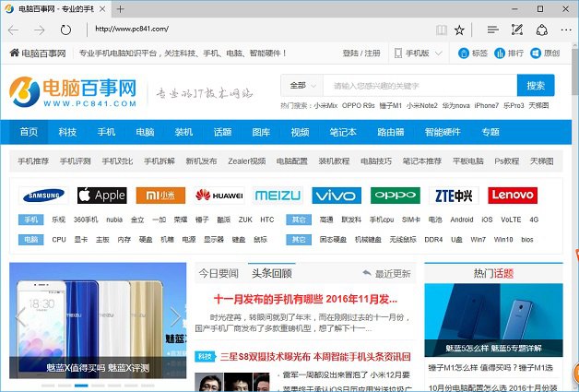Image resolution: width=579 pixels, height=392 pixels.
Task: Click the VoLTE keyword link
Action: [x=511, y=220]
